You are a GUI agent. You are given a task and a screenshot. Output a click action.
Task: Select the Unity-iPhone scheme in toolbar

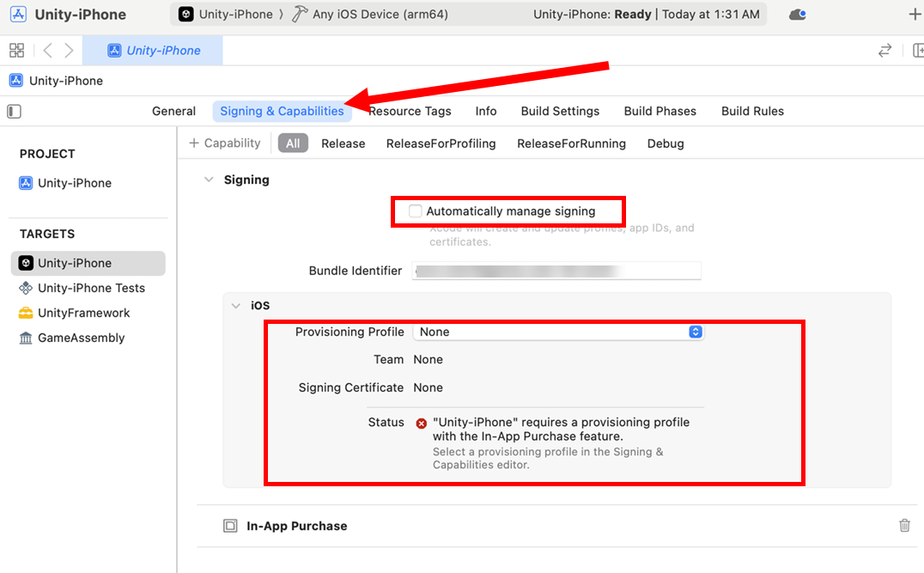point(226,14)
